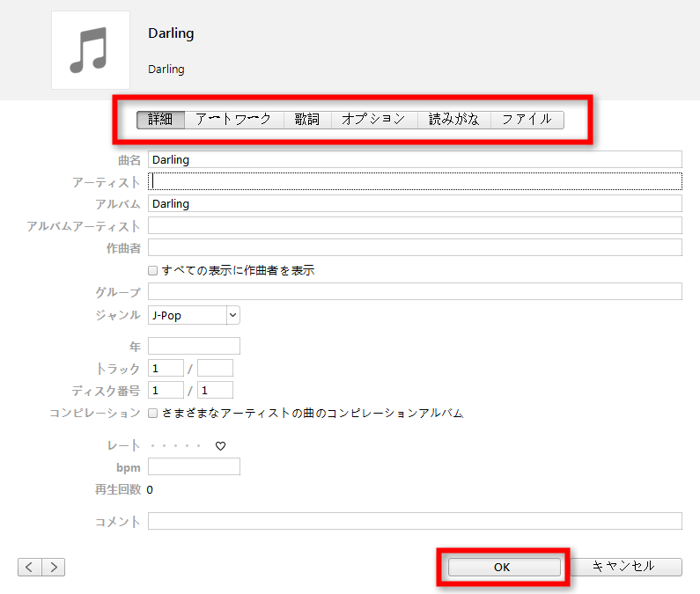The height and width of the screenshot is (594, 700).
Task: Switch to the オプション tab
Action: pyautogui.click(x=374, y=120)
